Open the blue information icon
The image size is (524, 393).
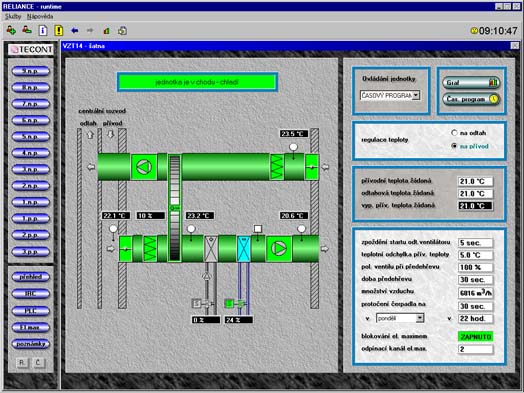(x=43, y=31)
